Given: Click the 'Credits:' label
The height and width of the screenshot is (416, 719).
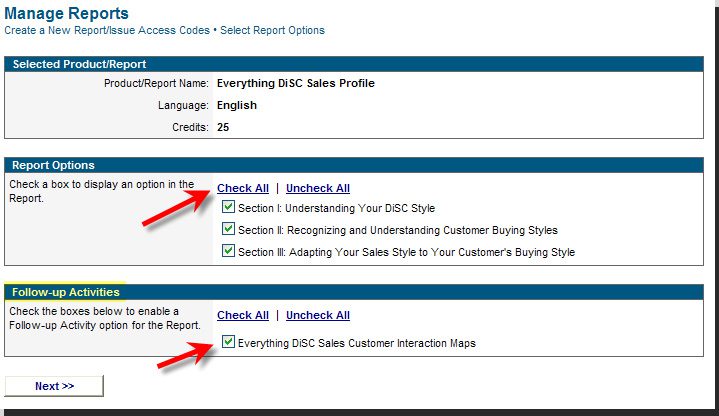Looking at the screenshot, I should (190, 127).
